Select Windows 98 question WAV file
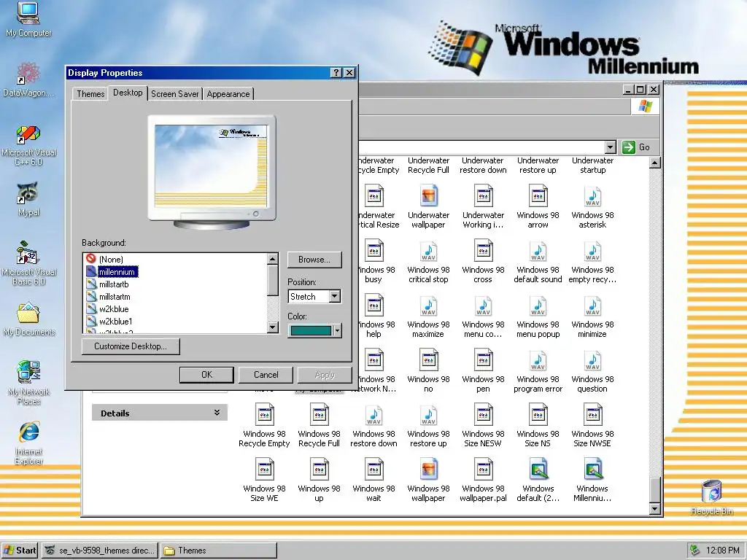Viewport: 747px width, 560px height. pyautogui.click(x=592, y=371)
